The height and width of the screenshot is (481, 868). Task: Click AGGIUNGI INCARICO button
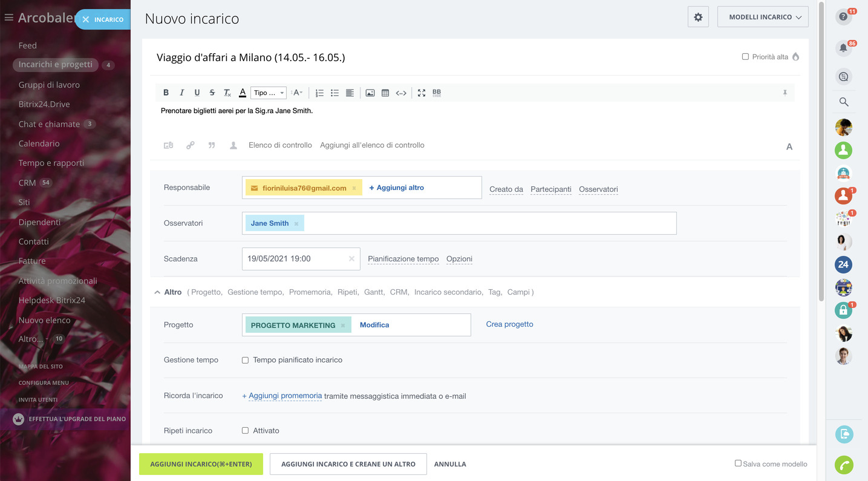coord(201,464)
